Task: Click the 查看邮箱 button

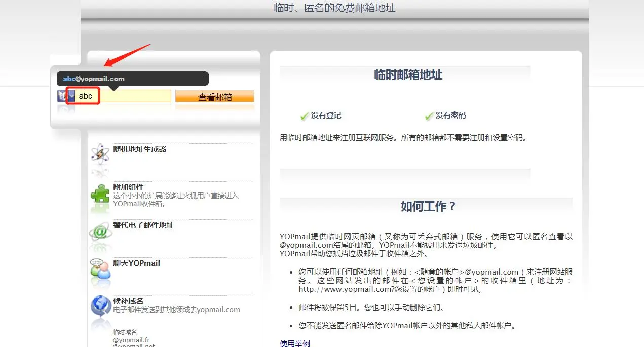Action: click(x=215, y=97)
